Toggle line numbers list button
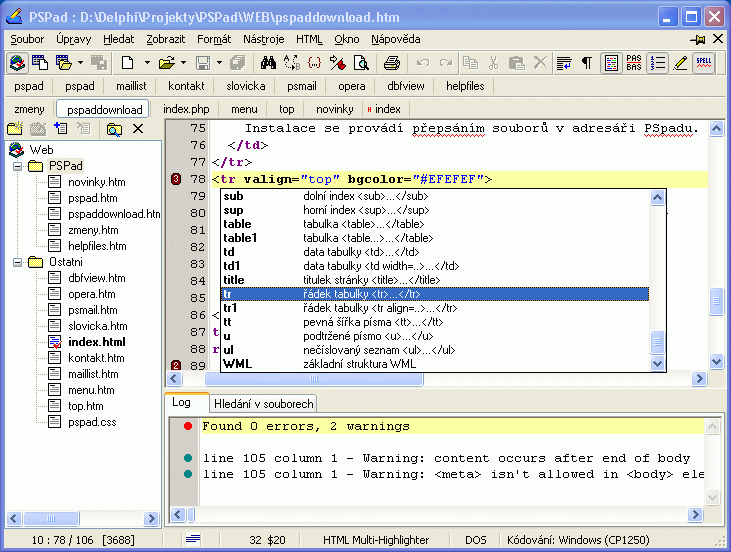731x552 pixels. [657, 62]
